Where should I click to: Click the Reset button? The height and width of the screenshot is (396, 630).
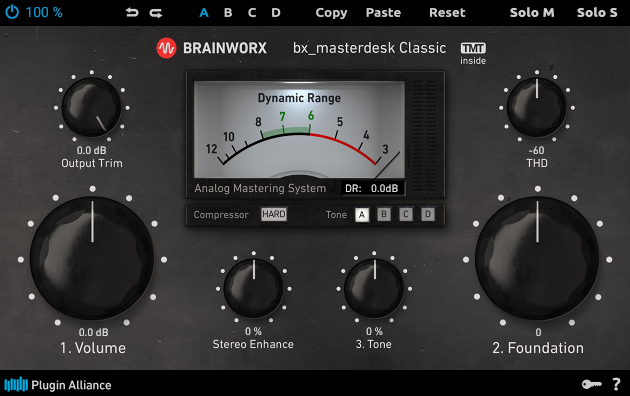click(447, 13)
